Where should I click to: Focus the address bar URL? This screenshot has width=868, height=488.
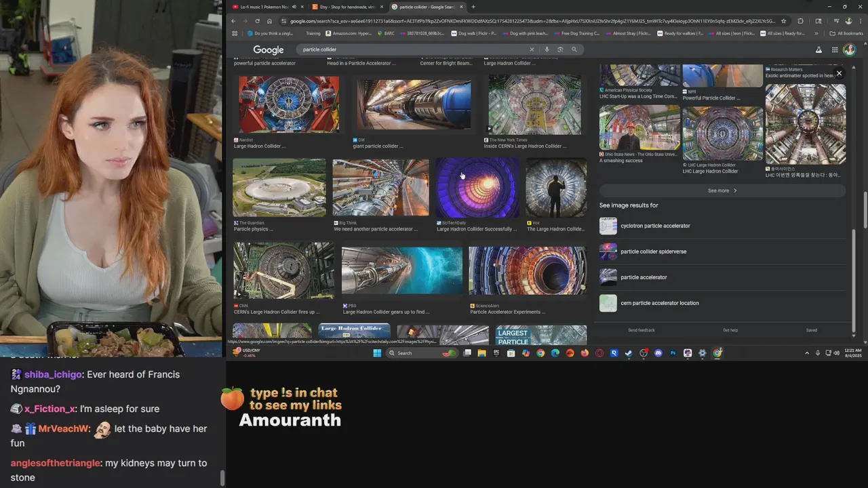point(532,21)
